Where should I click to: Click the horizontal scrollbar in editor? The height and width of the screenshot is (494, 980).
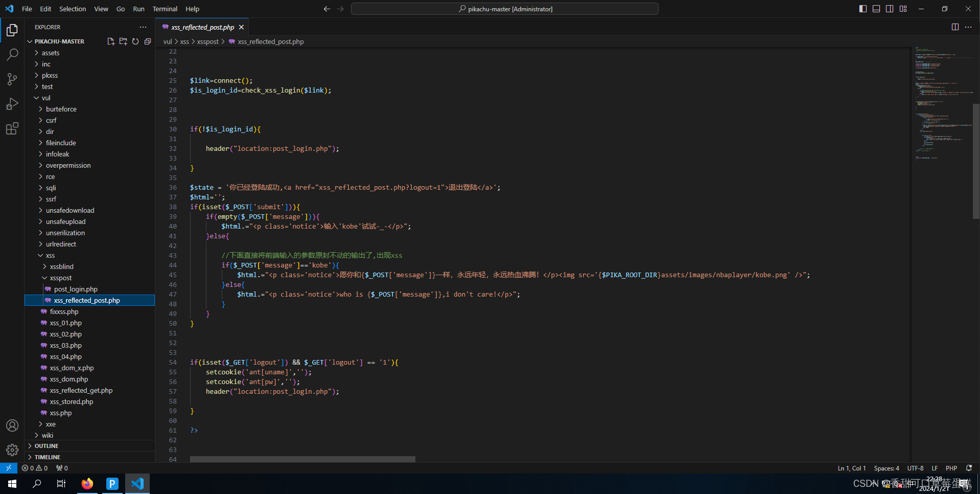pyautogui.click(x=302, y=459)
